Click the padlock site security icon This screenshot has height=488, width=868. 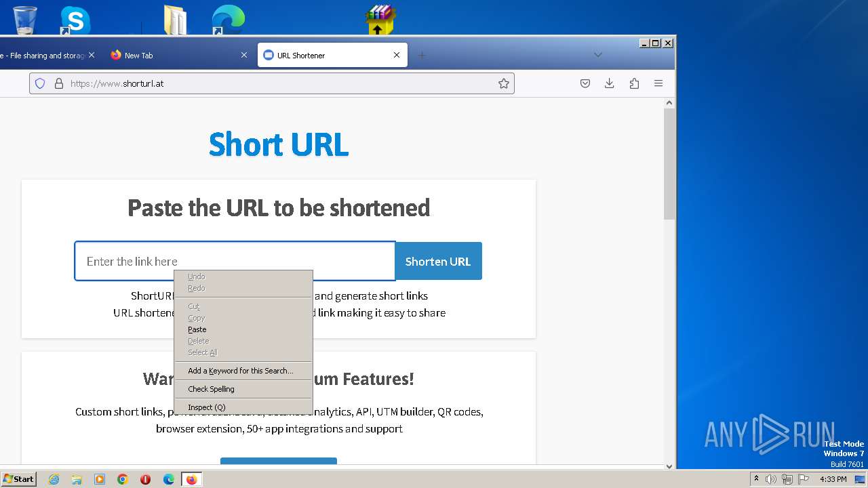[59, 83]
